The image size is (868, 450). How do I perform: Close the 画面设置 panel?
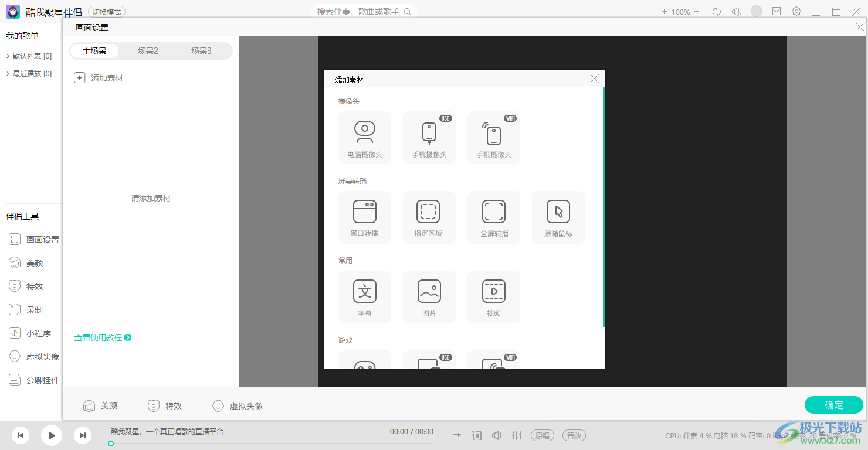860,27
